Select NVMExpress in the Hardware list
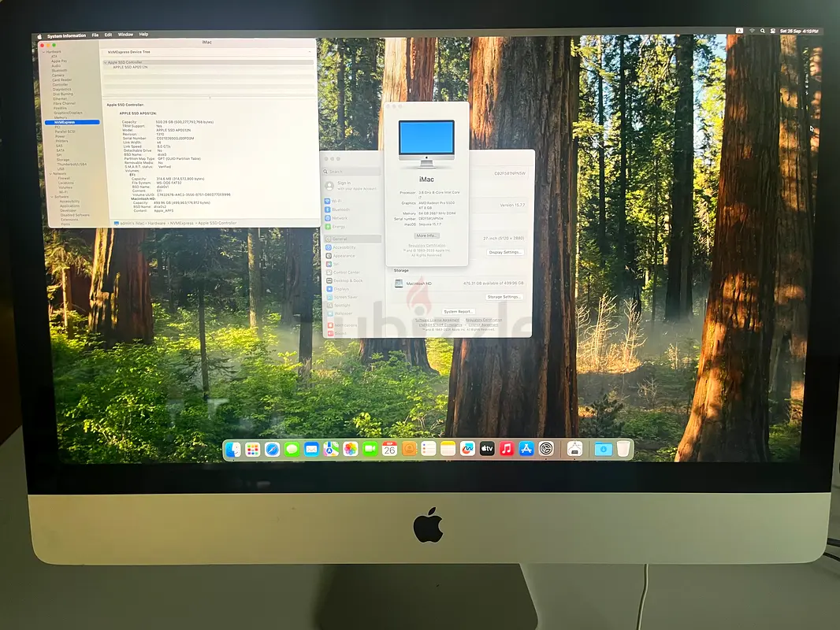The image size is (840, 630). pos(72,123)
